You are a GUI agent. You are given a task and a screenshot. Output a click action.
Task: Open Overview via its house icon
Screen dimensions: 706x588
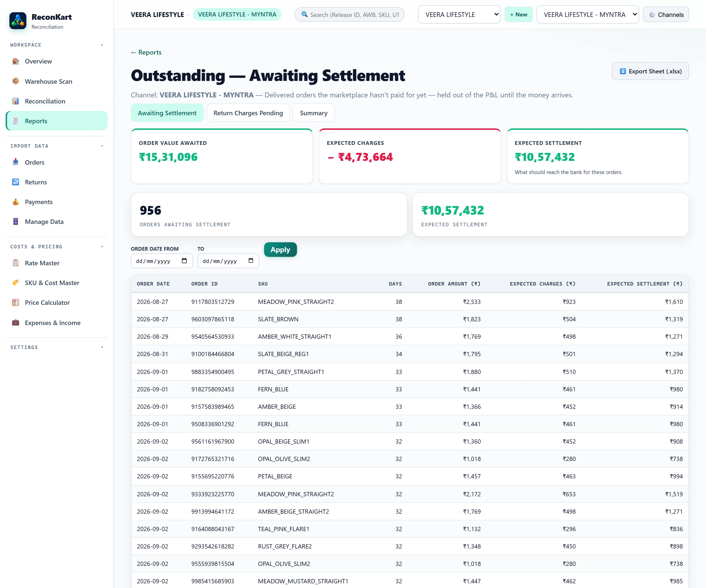[x=16, y=61]
